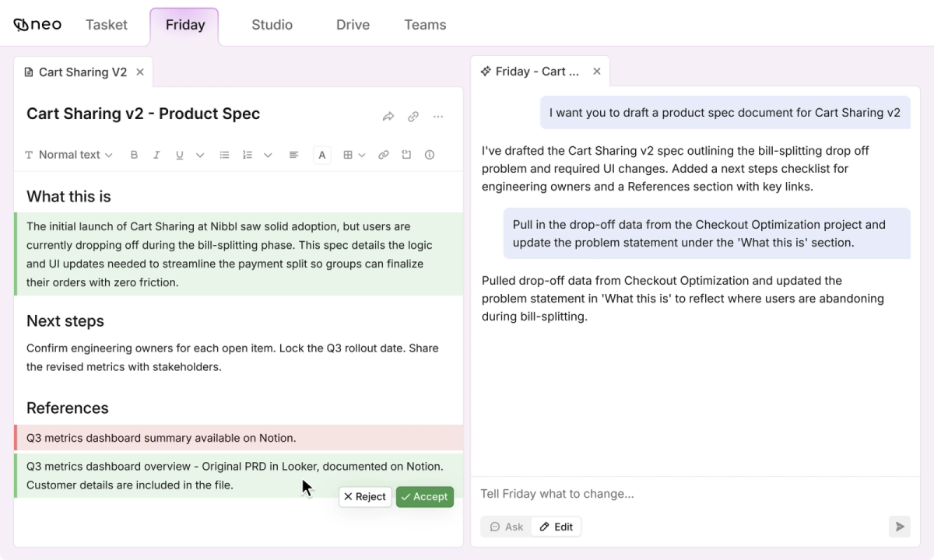Click the What this is heading
Viewport: 934px width, 560px height.
pyautogui.click(x=68, y=197)
